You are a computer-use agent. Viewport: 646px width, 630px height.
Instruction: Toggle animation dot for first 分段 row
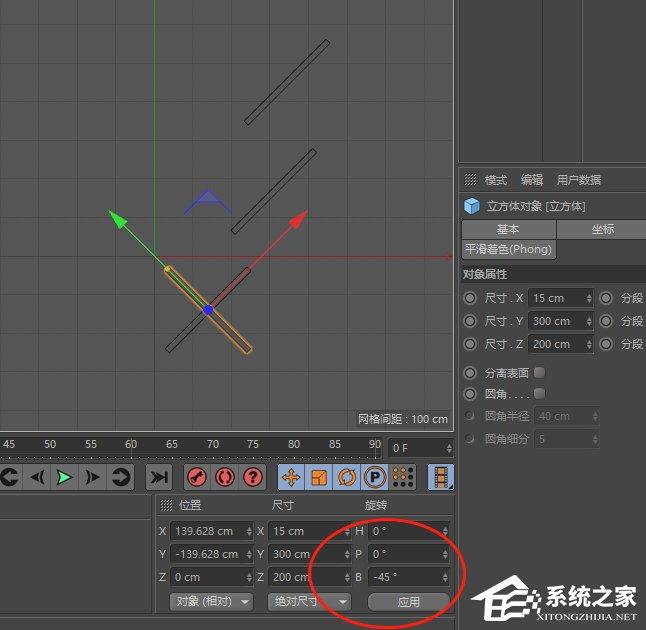click(x=606, y=298)
